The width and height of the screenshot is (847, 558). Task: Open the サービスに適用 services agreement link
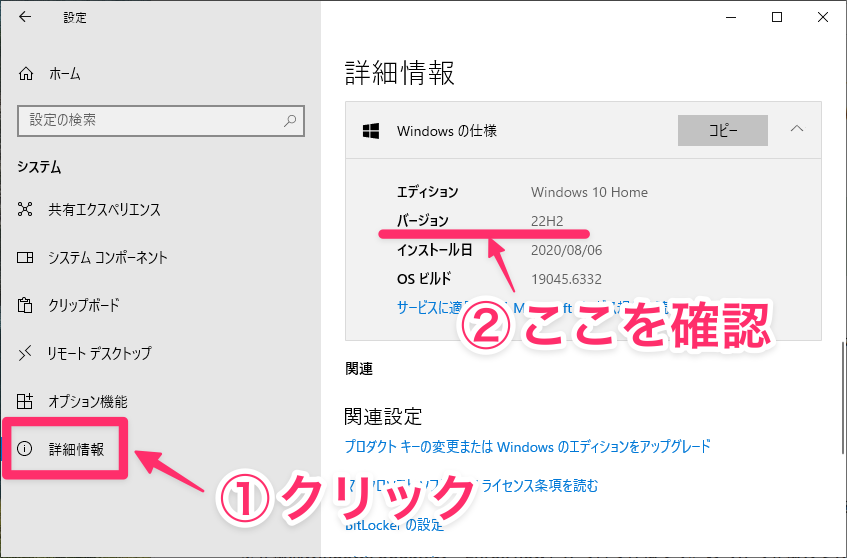point(532,307)
